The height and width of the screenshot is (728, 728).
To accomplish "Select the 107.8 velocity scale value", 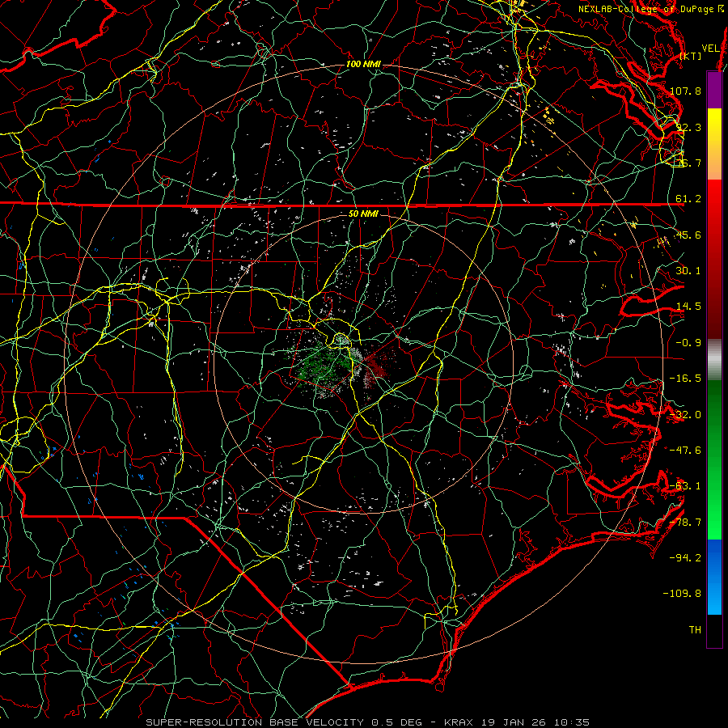I will pos(685,91).
